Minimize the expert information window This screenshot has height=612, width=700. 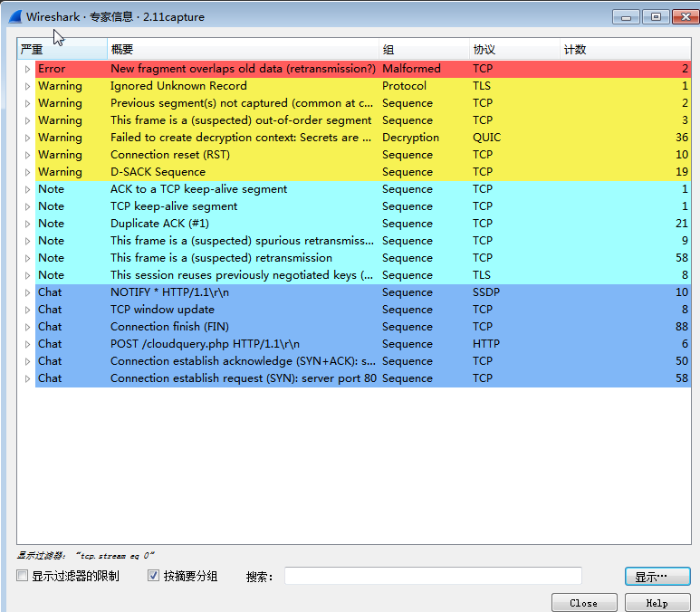627,17
